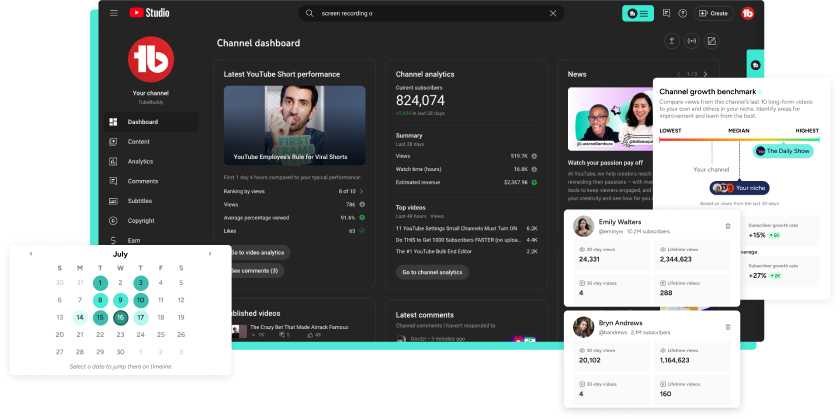Image resolution: width=840 pixels, height=419 pixels.
Task: Click the Create button
Action: coord(714,13)
